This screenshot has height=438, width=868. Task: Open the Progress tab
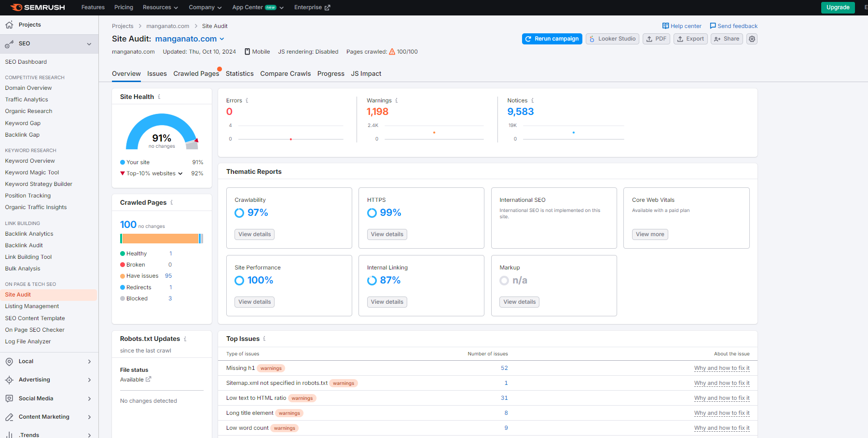point(331,74)
